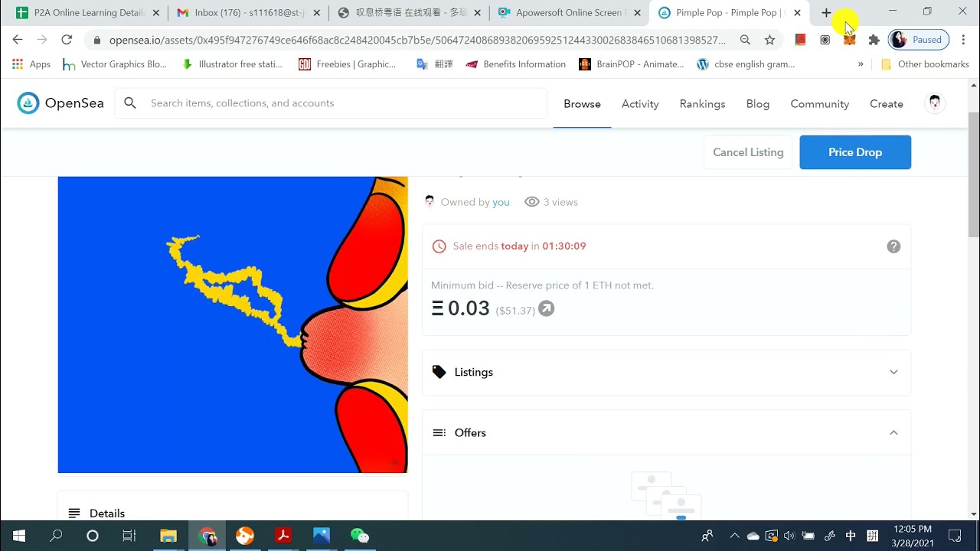Click the owner avatar beside 'Owned by'
Screen dimensions: 980x551
pyautogui.click(x=430, y=201)
